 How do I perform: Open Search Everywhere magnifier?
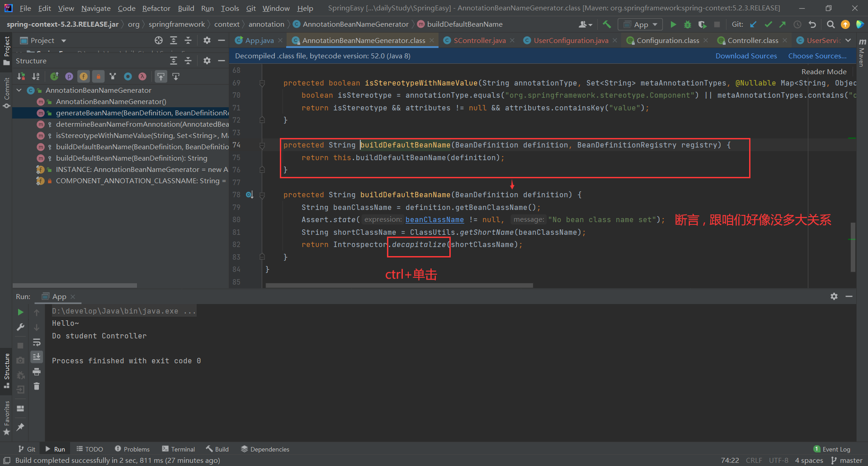[x=831, y=24]
